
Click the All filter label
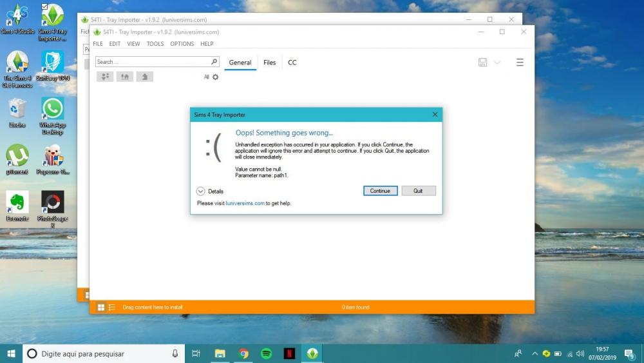[x=206, y=77]
